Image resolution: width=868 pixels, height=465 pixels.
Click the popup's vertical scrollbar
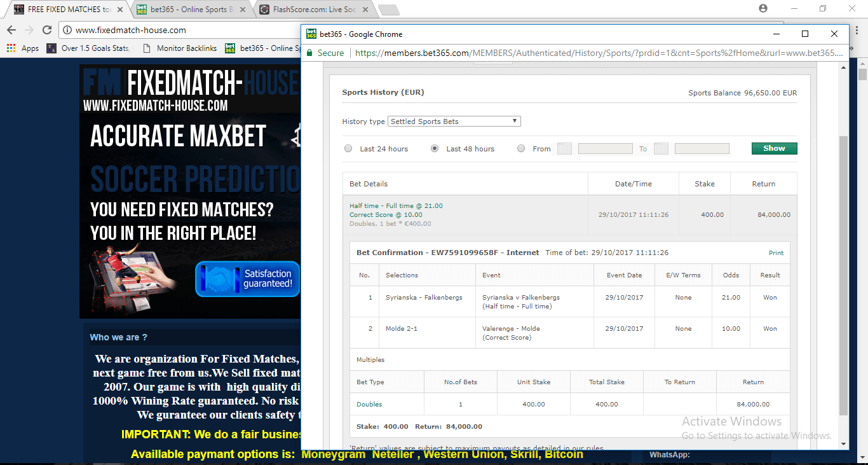[843, 254]
